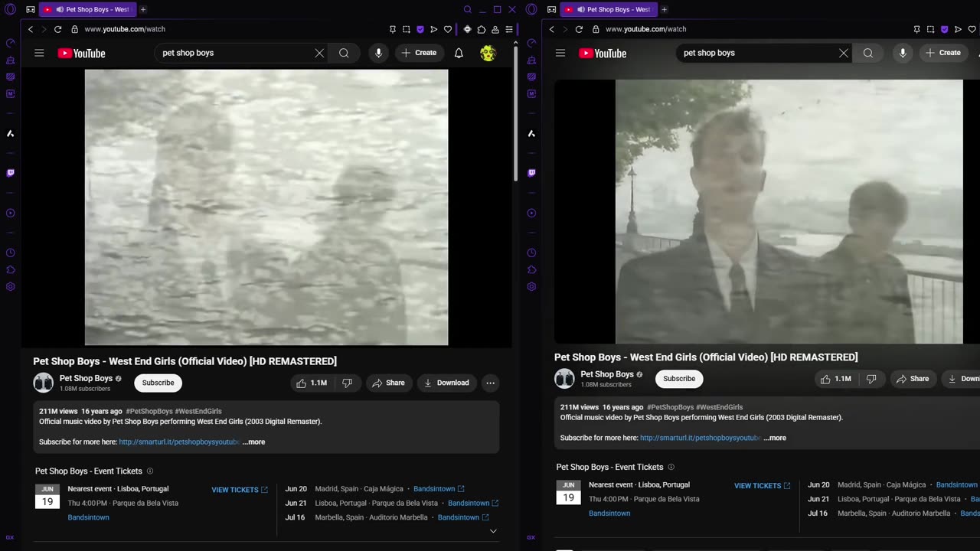980x551 pixels.
Task: Open YouTube guide menu in left window
Action: click(x=39, y=53)
